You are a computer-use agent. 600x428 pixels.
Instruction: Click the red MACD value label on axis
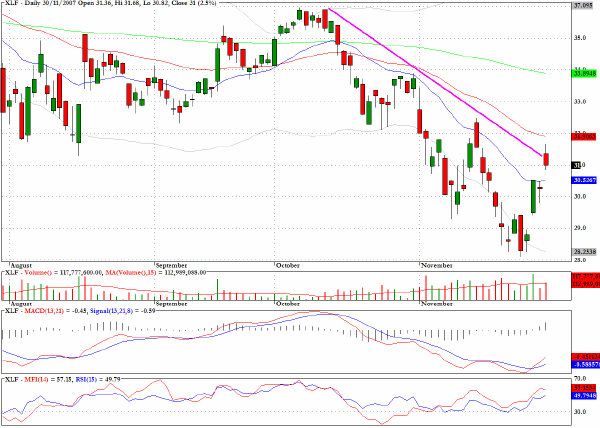click(x=585, y=357)
